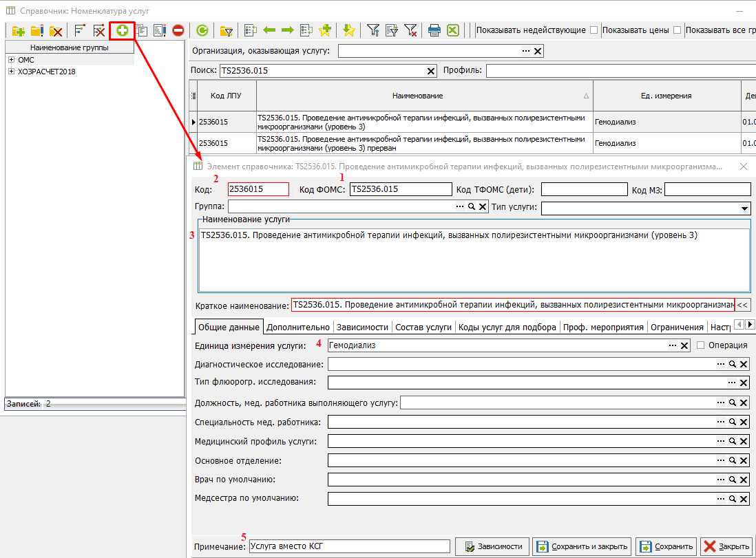This screenshot has height=558, width=756.
Task: Switch to the 'Дополнительно' tab
Action: tap(298, 328)
